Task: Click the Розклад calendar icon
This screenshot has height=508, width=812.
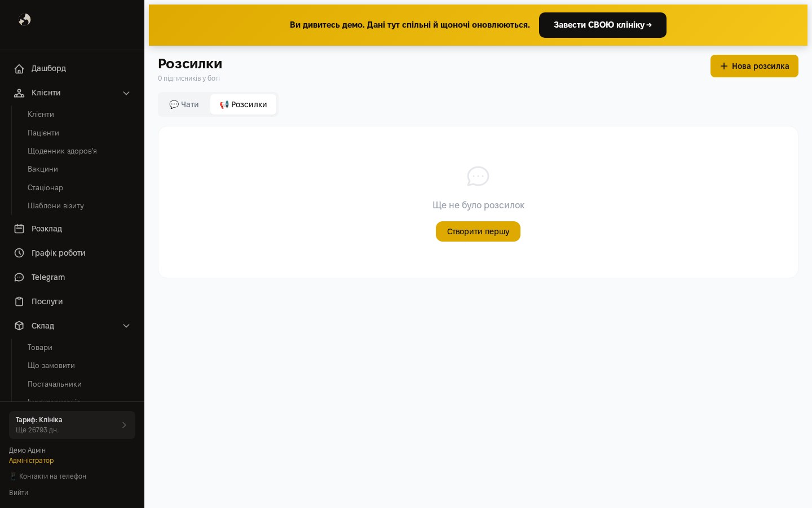Action: pyautogui.click(x=19, y=229)
